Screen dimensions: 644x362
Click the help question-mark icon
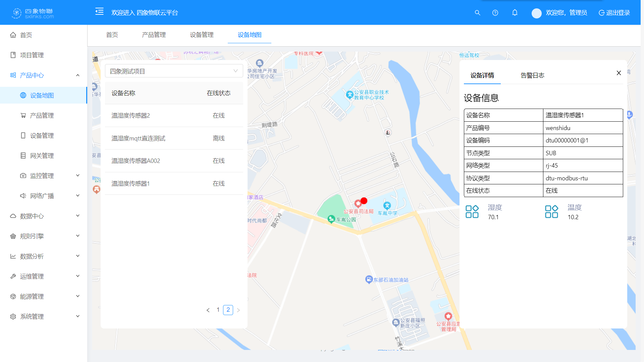coord(495,13)
